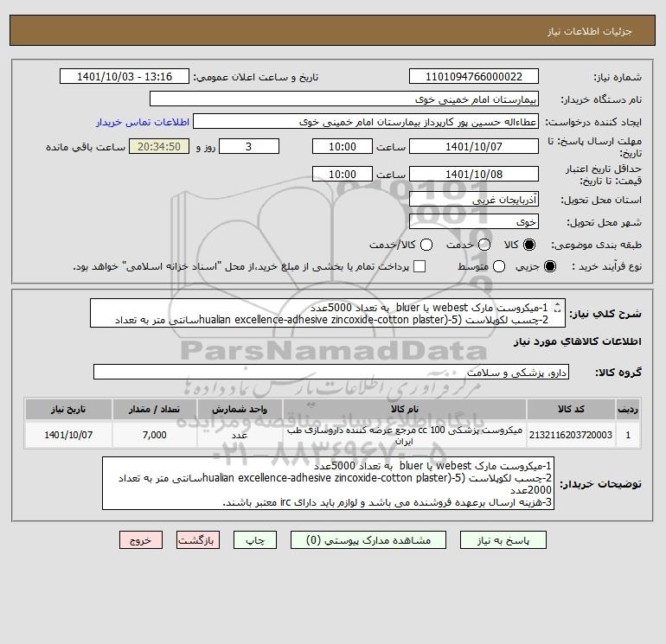Click the واحد شمارش column header
The image size is (666, 644).
click(x=240, y=409)
